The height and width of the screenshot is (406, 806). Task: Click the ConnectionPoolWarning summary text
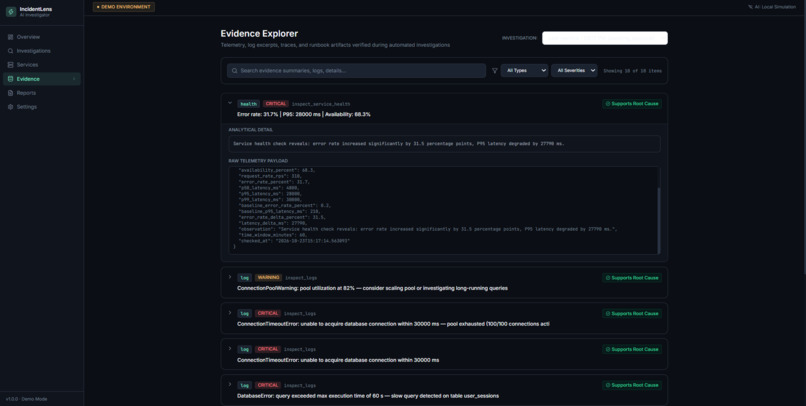[372, 288]
